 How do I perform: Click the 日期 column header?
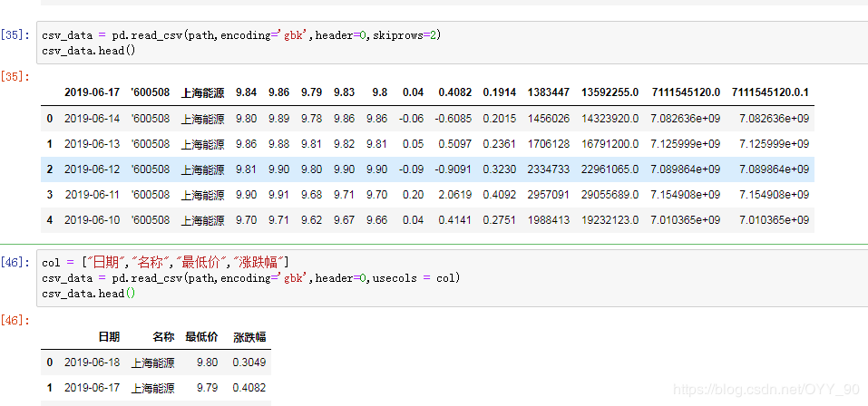tap(109, 337)
